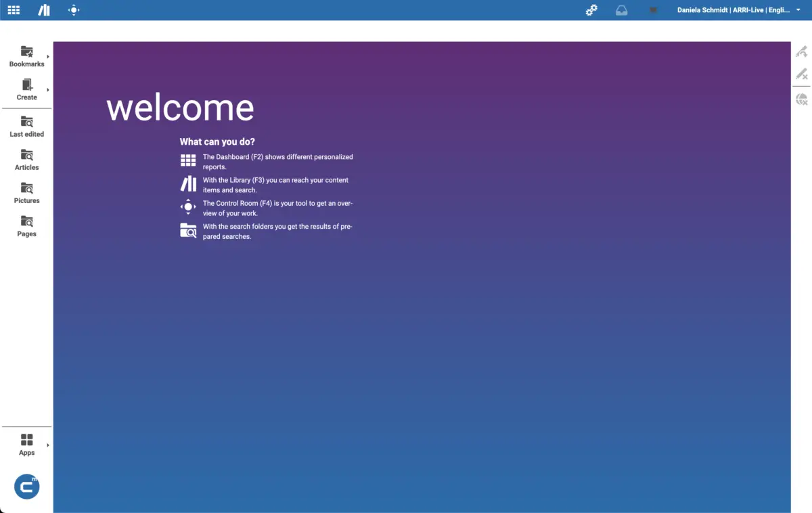Click the Control Room icon in welcome text
Image resolution: width=812 pixels, height=513 pixels.
coord(188,207)
